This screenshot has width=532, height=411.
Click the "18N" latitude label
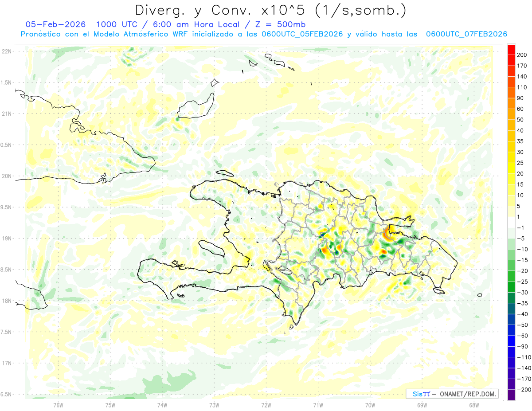point(6,301)
